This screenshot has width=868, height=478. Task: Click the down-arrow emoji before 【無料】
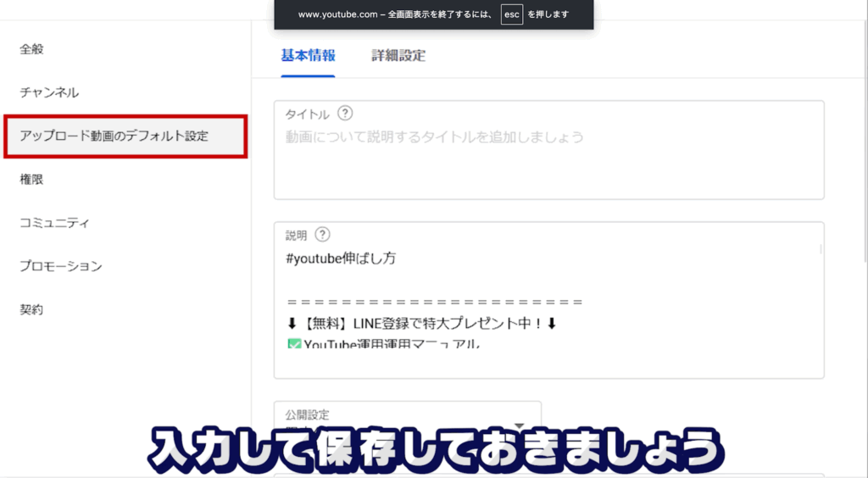[x=292, y=323]
